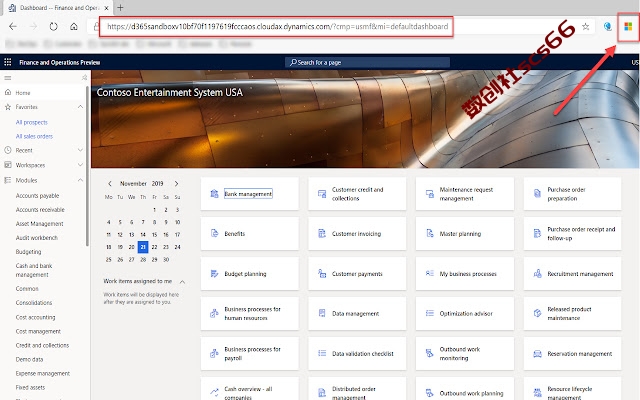Screen dimensions: 640x400
Task: Open Business processes for human resources tile
Action: point(249,313)
